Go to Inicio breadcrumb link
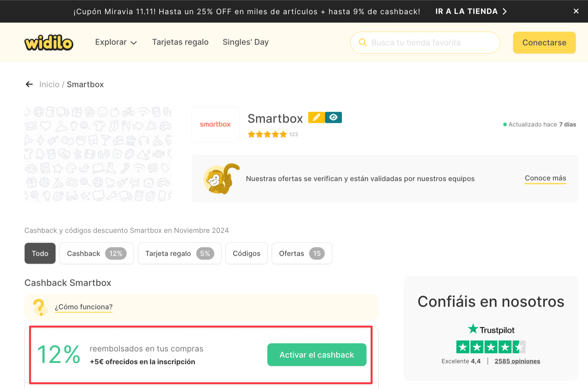The height and width of the screenshot is (389, 588). tap(49, 84)
